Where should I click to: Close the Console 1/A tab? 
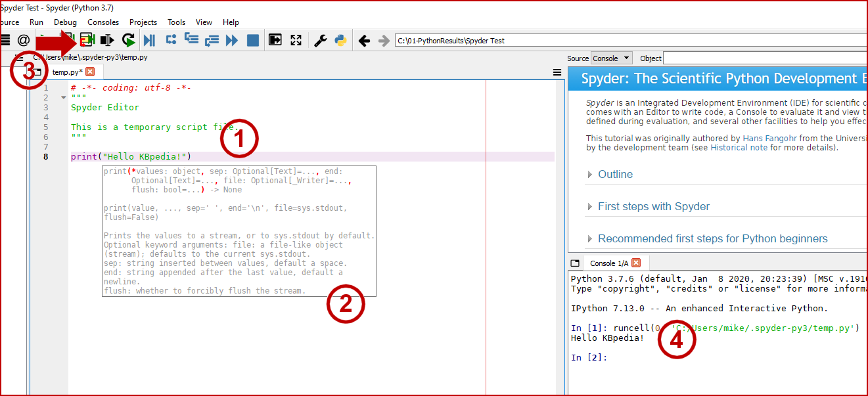pos(636,263)
